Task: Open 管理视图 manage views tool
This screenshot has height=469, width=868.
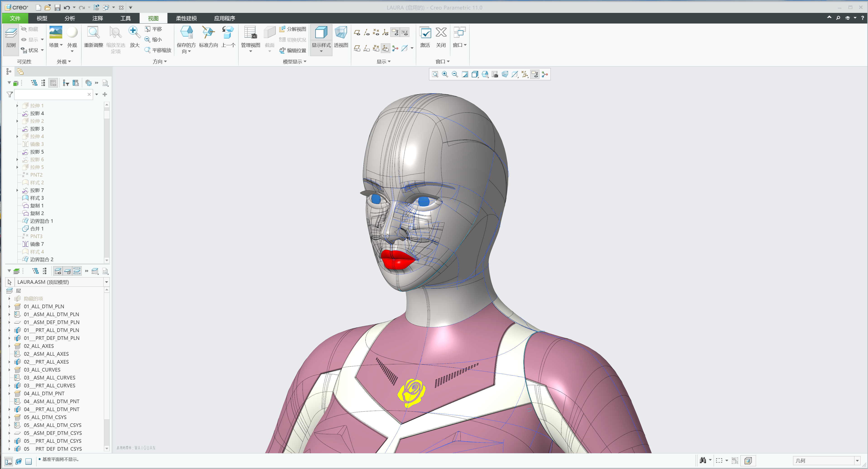Action: (x=250, y=37)
